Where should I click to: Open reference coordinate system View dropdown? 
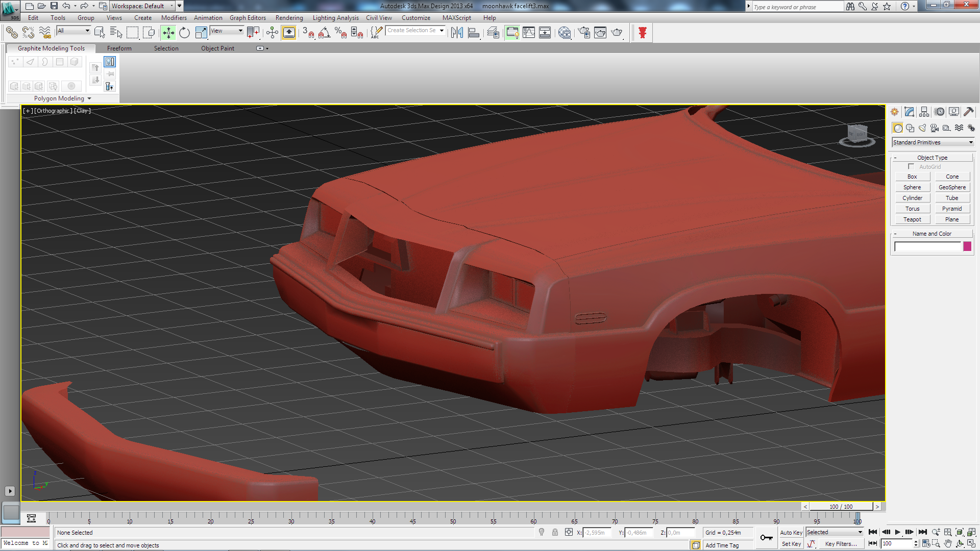227,31
